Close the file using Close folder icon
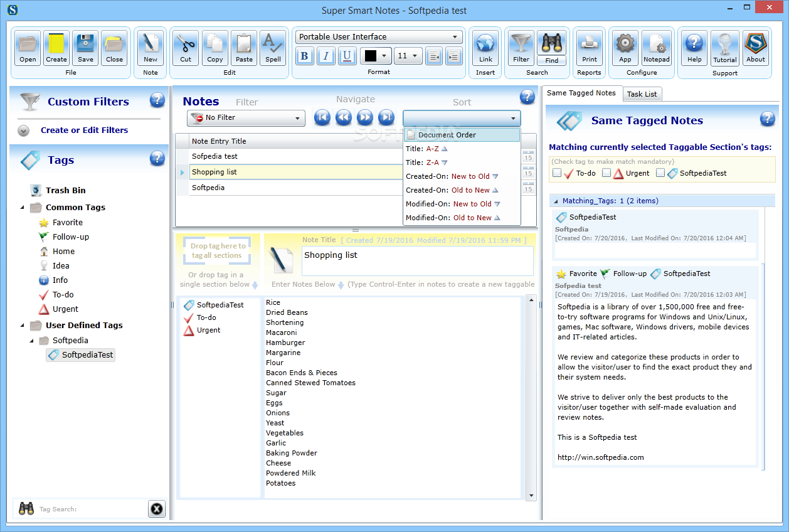 (x=114, y=48)
